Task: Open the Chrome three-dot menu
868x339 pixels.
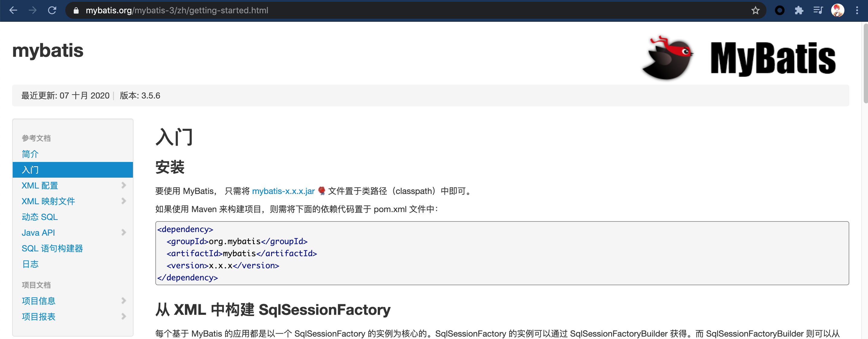Action: pos(857,11)
